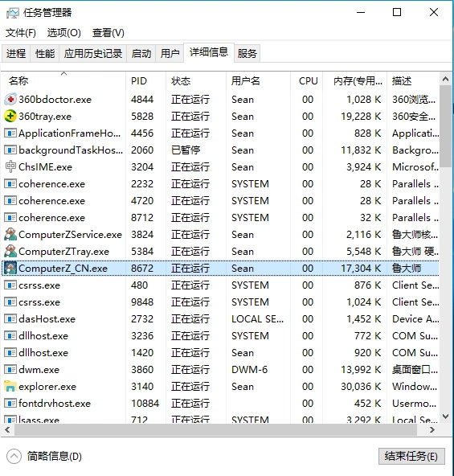Click PID 10884 cell
The height and width of the screenshot is (476, 454).
point(145,404)
